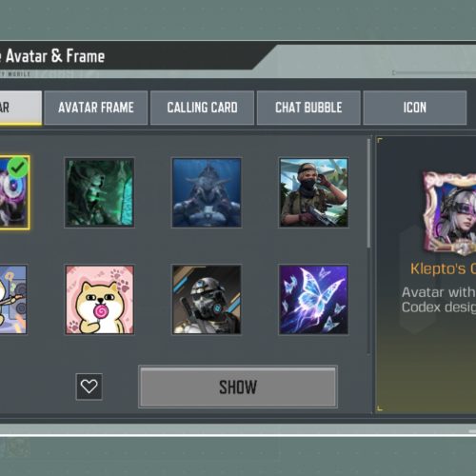Go to the Icon tab

click(x=415, y=108)
